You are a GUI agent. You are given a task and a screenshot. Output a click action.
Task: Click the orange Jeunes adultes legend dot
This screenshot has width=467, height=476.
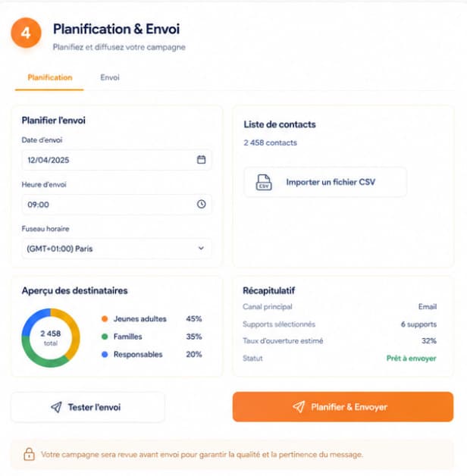105,319
